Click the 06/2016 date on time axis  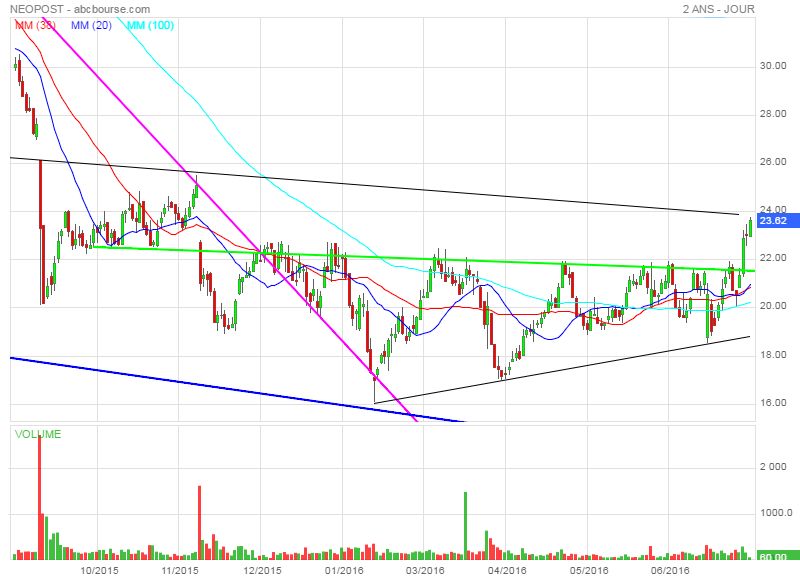pyautogui.click(x=670, y=570)
